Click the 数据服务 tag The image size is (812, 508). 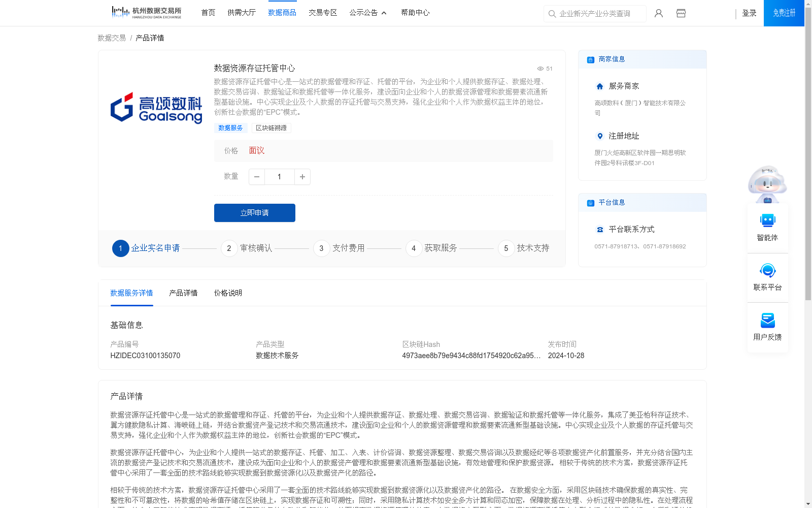coord(231,128)
